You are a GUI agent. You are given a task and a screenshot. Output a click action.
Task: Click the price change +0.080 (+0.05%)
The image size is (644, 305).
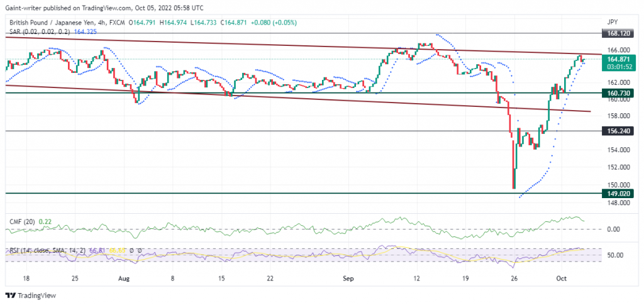click(x=274, y=23)
